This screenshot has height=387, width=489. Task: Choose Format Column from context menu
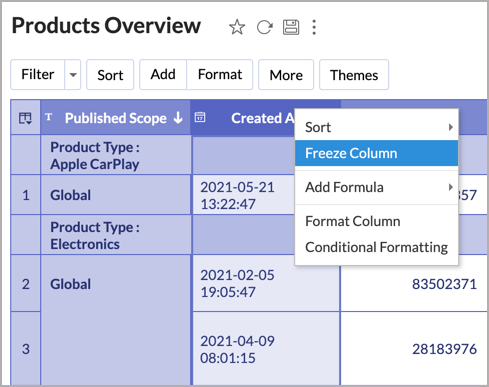point(376,221)
